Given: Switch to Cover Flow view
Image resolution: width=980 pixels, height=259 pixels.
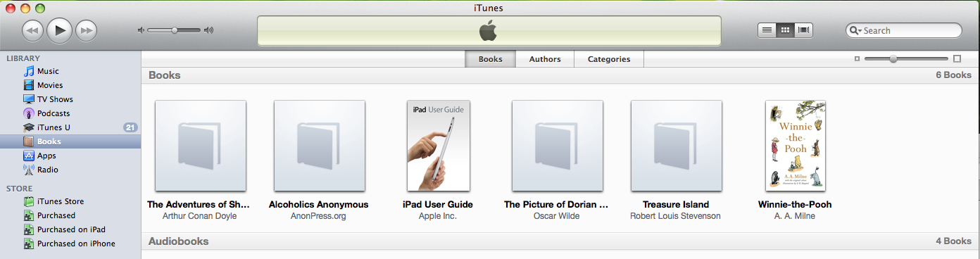Looking at the screenshot, I should click(x=803, y=30).
